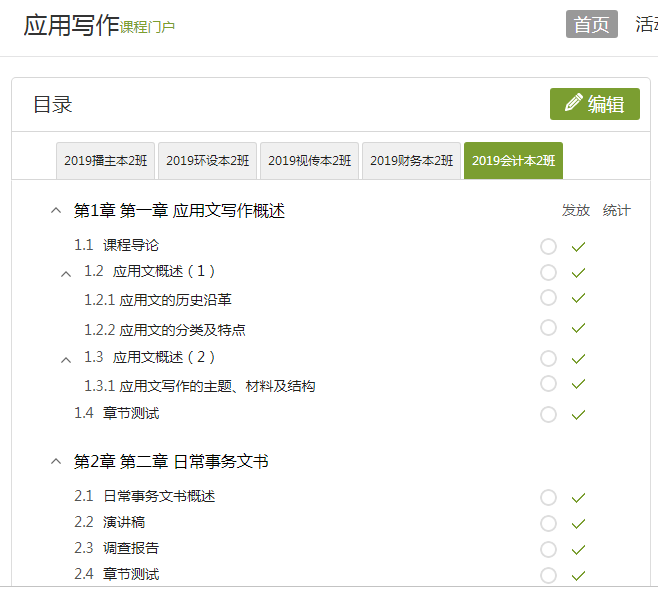Click the 统计 column header
This screenshot has width=658, height=591.
point(616,210)
